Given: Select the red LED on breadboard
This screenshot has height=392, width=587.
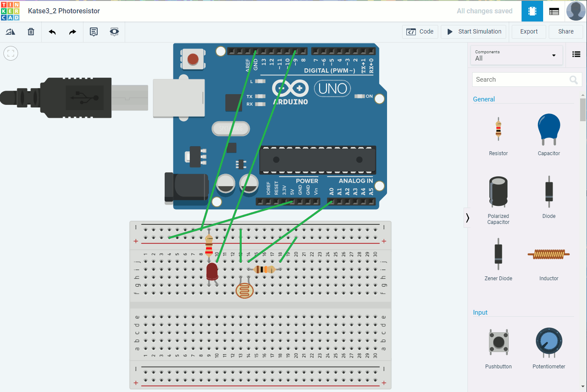Looking at the screenshot, I should (212, 273).
